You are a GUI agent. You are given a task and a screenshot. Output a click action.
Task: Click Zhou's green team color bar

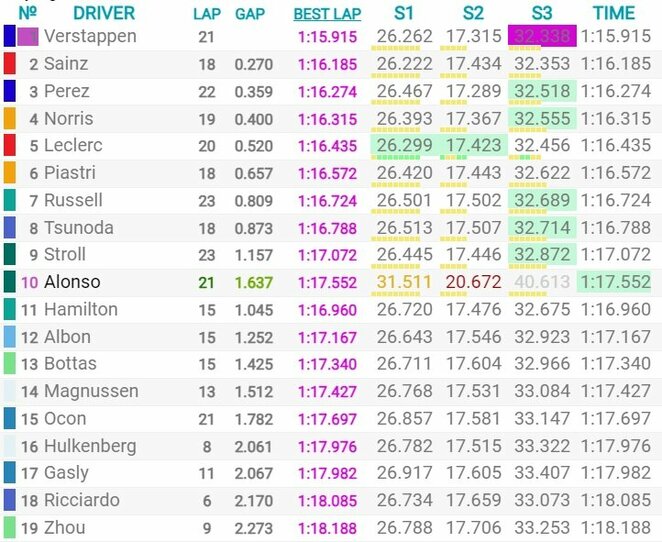9,527
